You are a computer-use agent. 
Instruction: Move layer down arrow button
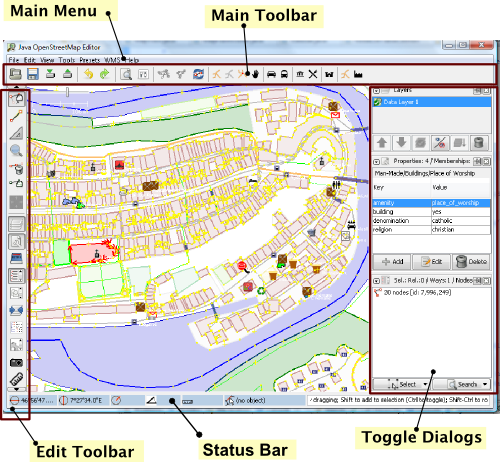click(401, 143)
